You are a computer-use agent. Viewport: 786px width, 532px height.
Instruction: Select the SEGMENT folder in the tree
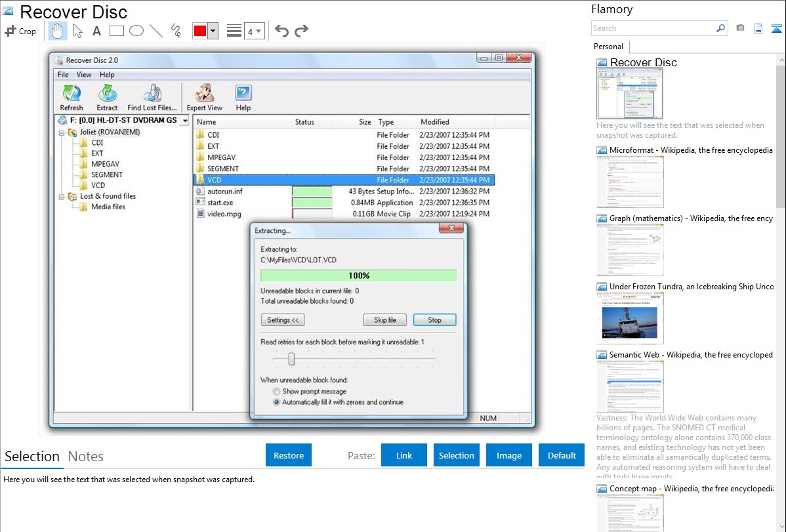point(107,174)
